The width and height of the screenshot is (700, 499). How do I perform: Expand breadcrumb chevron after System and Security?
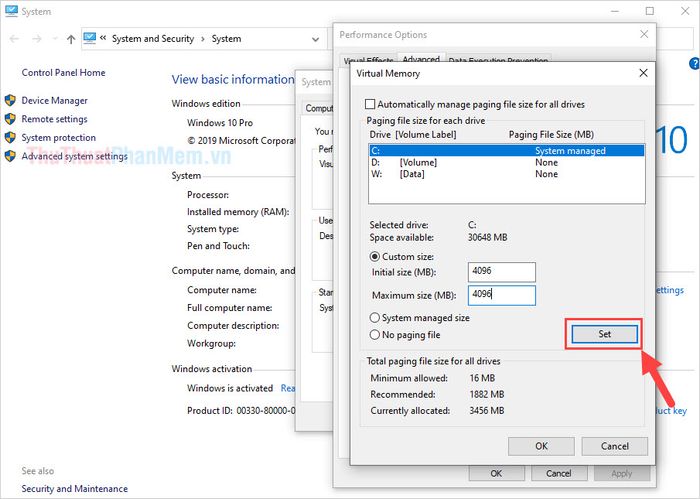[203, 39]
